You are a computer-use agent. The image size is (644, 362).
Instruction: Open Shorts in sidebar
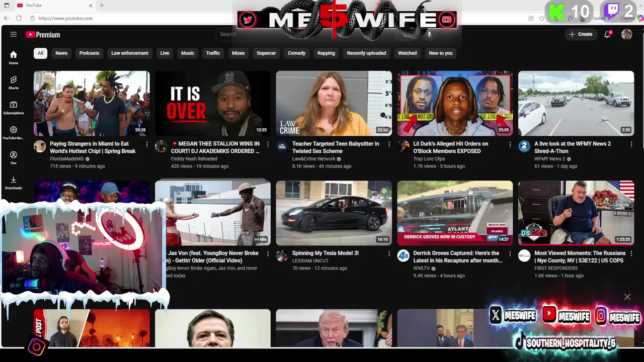pyautogui.click(x=14, y=82)
